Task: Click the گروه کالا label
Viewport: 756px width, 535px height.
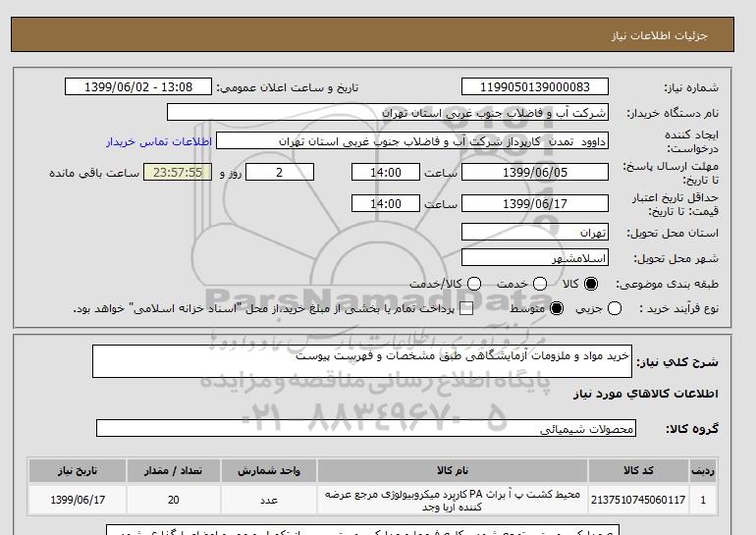Action: [x=692, y=428]
